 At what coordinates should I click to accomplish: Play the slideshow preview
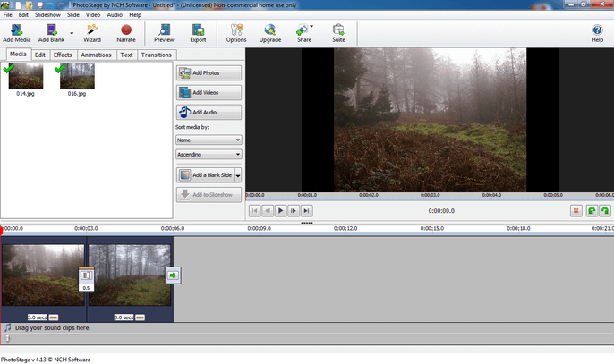[x=280, y=210]
